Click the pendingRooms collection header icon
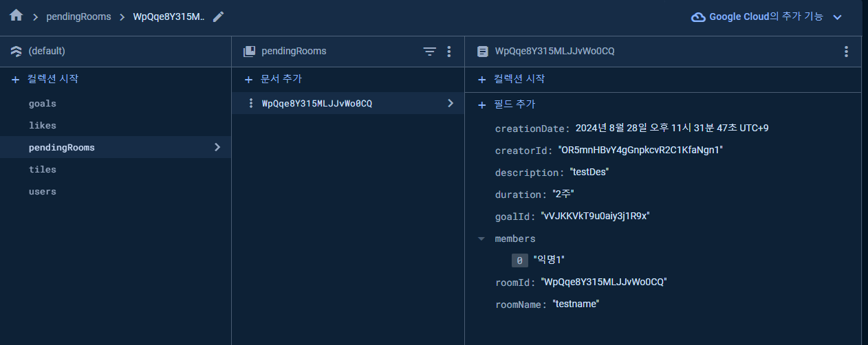868x345 pixels. (250, 51)
